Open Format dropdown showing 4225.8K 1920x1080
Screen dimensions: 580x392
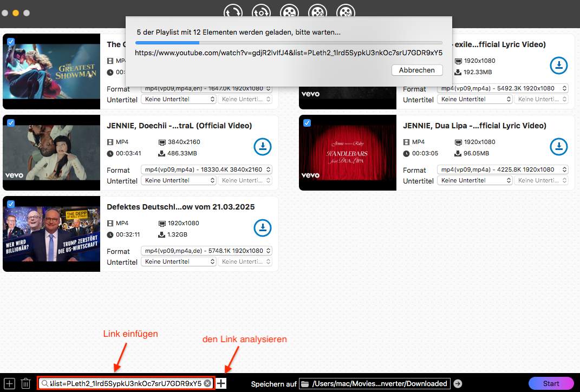click(x=503, y=170)
